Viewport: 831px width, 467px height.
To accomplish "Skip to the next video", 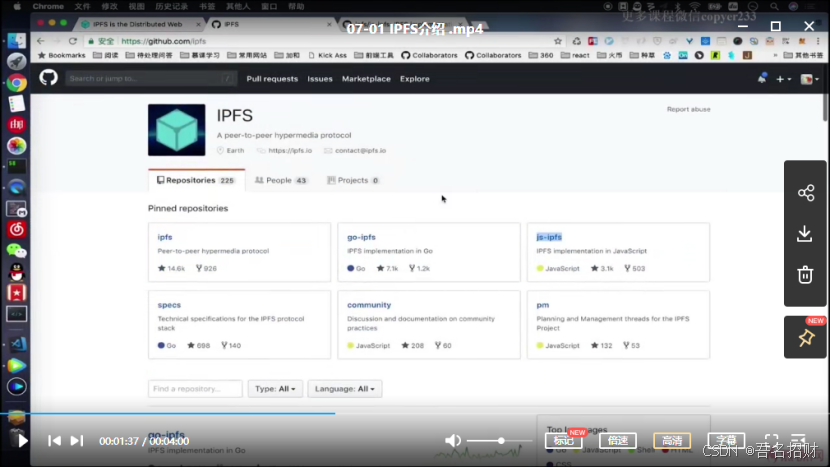I will tap(77, 440).
